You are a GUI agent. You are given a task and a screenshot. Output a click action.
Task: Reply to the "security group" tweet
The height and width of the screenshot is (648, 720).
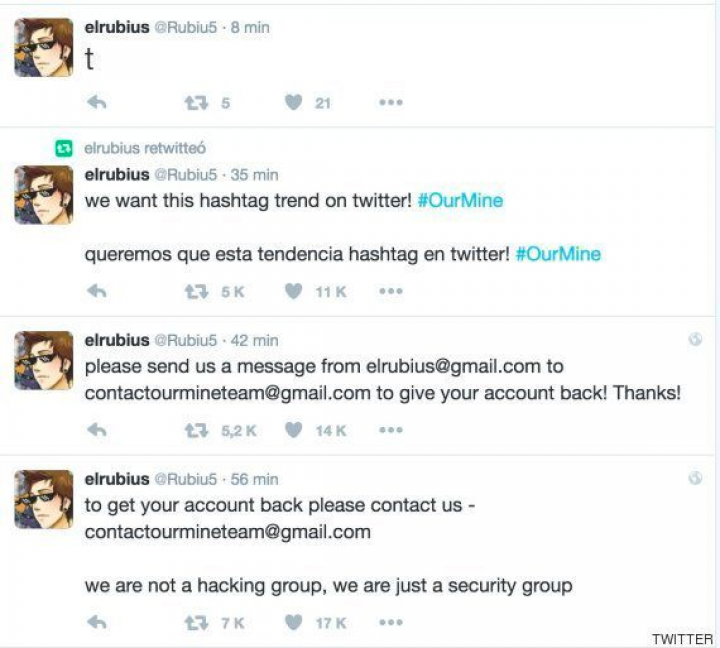click(97, 622)
